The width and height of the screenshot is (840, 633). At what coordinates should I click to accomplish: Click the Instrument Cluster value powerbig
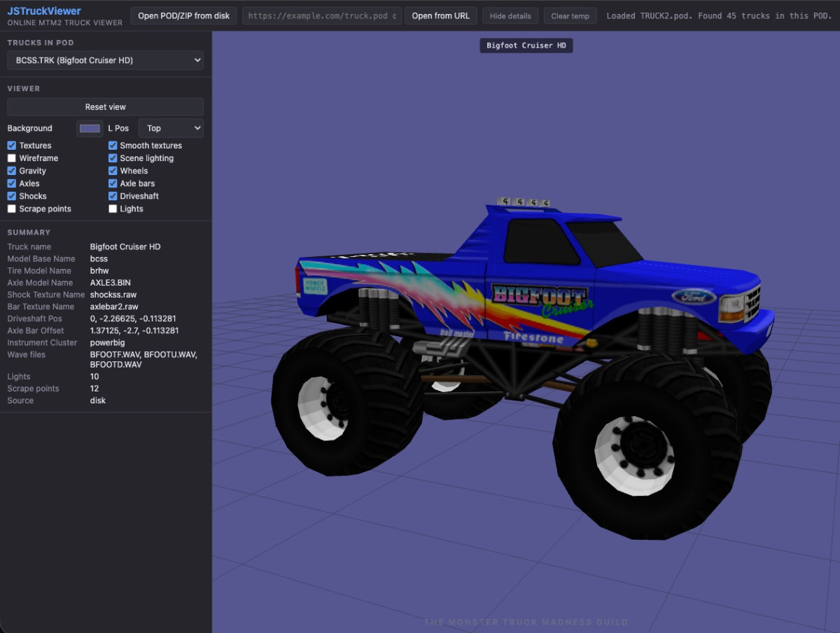click(107, 342)
